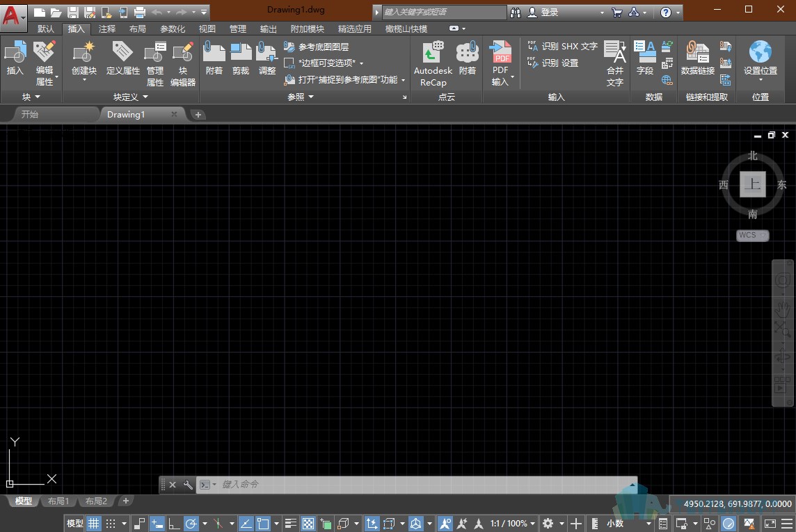Add a new drawing tab with plus button
This screenshot has width=796, height=532.
coord(198,115)
